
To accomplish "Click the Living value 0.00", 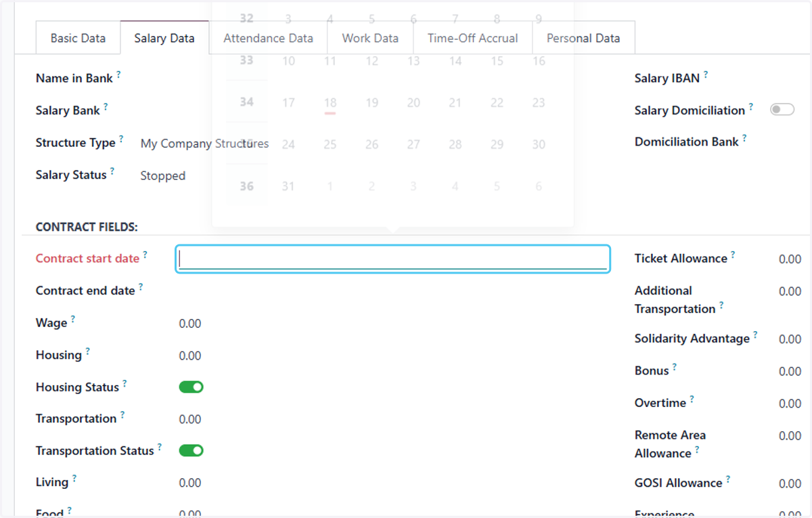I will [190, 483].
